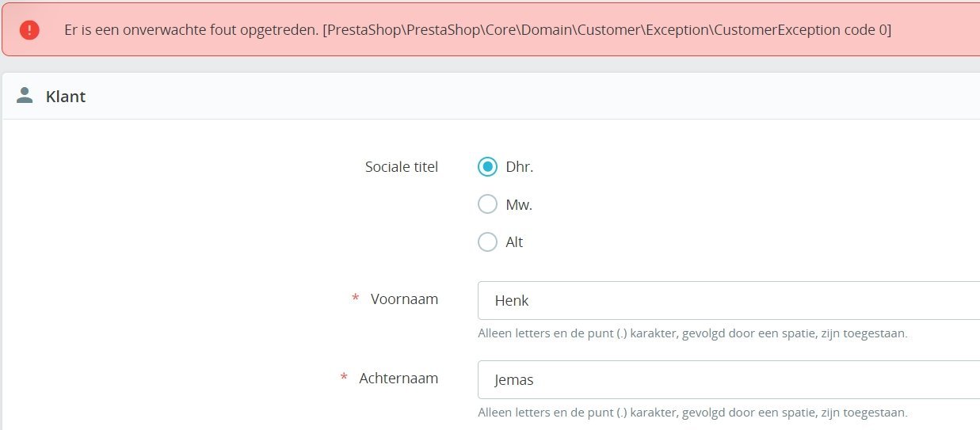Click the Klant section heading
This screenshot has height=430, width=980.
point(66,97)
